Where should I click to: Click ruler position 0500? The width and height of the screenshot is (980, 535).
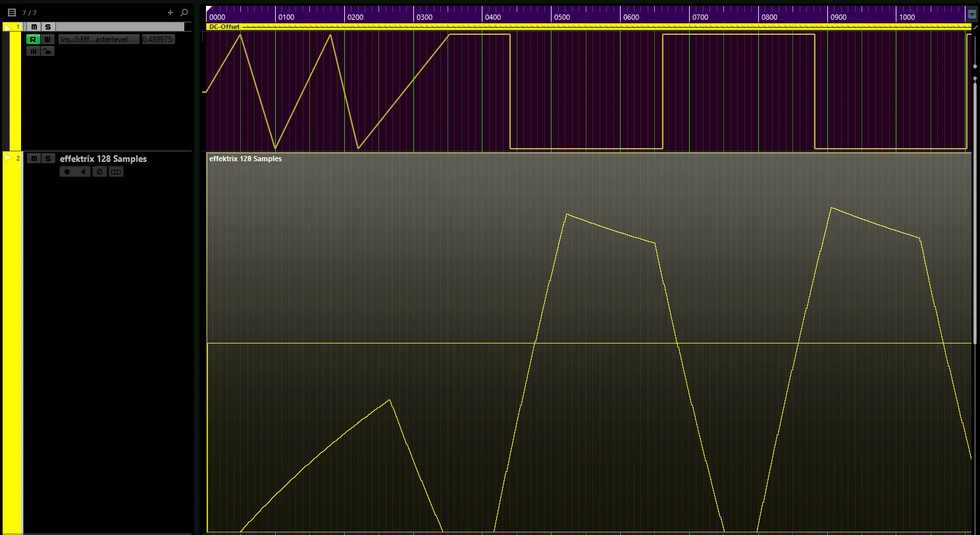(562, 17)
